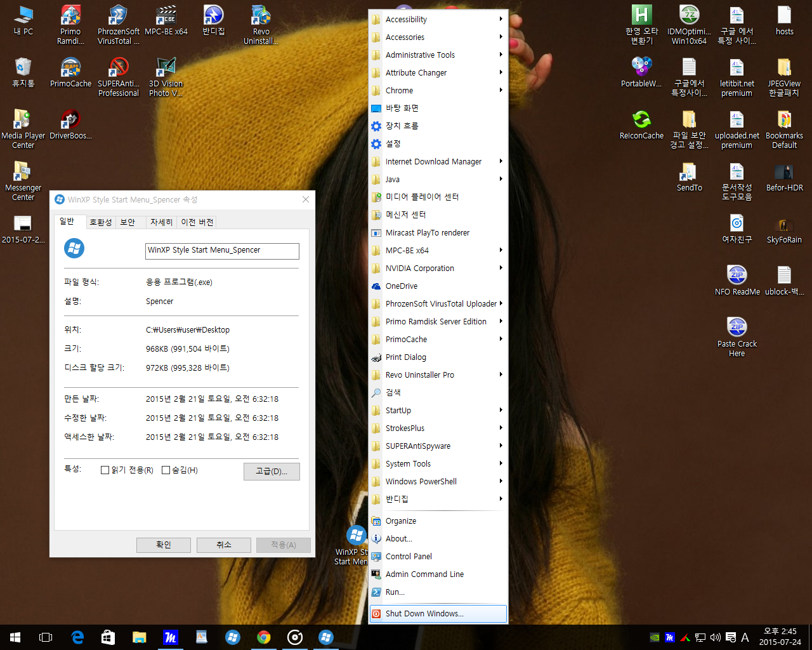
Task: Select the Revo Uninstaller desktop icon
Action: click(x=261, y=25)
